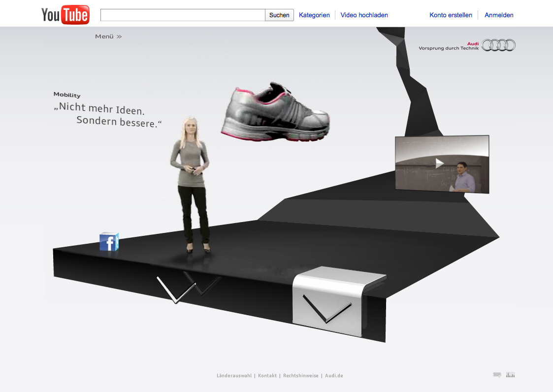The height and width of the screenshot is (392, 553).
Task: Click the floating running shoe
Action: click(x=275, y=112)
